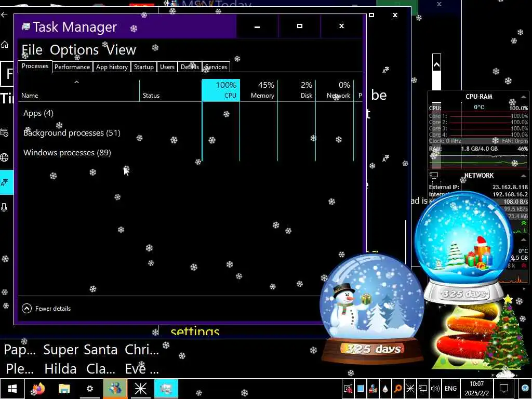Viewport: 532px width, 399px height.
Task: Open the clock showing 10:07
Action: point(477,389)
